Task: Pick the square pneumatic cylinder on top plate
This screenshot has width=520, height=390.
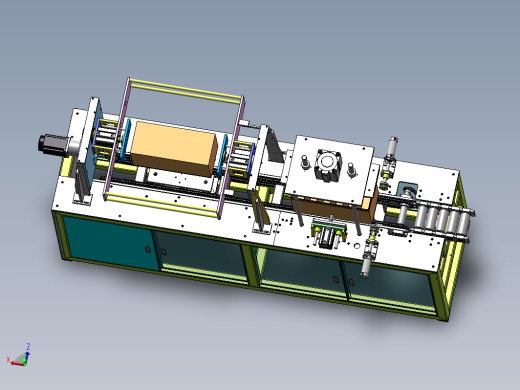Action: 328,165
